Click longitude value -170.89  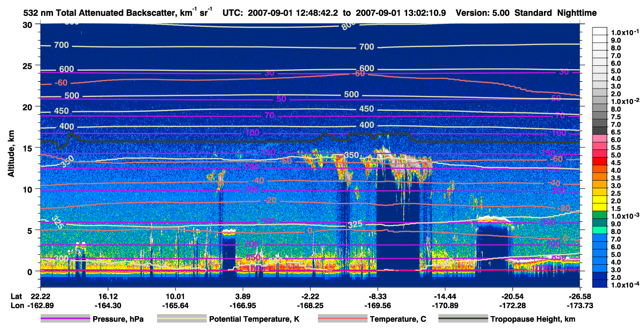[445, 305]
